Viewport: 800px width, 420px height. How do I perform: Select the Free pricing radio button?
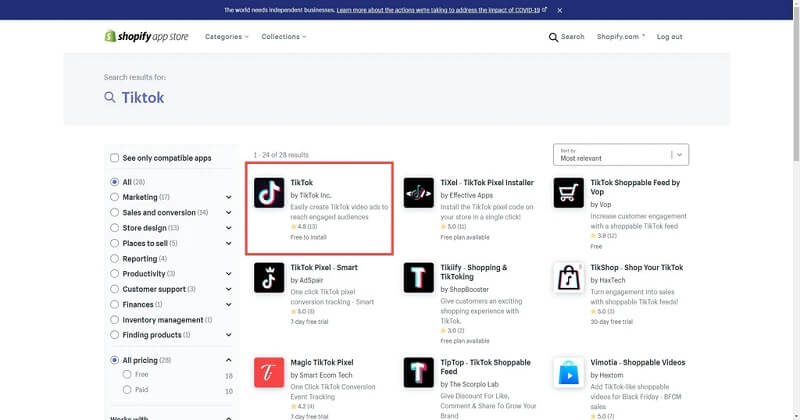click(x=127, y=375)
